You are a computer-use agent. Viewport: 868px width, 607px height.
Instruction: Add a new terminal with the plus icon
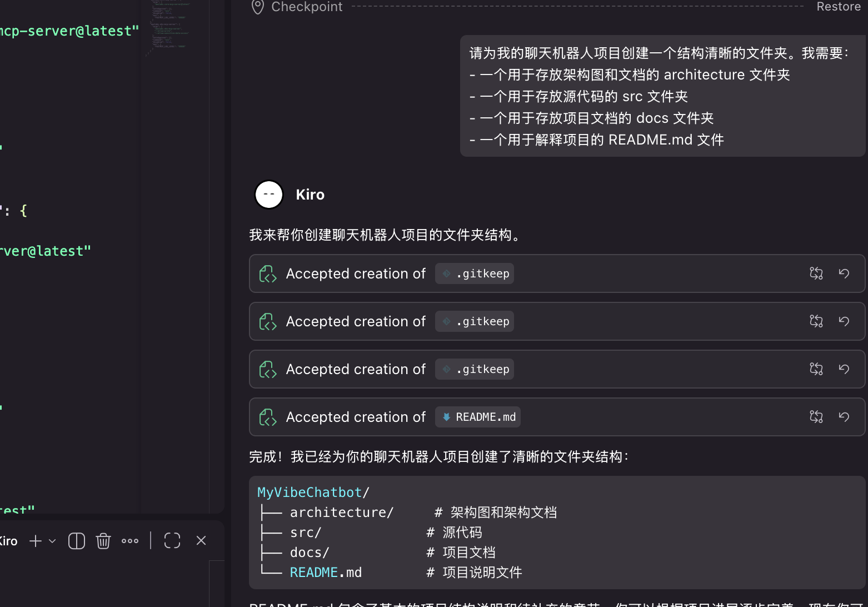[36, 541]
